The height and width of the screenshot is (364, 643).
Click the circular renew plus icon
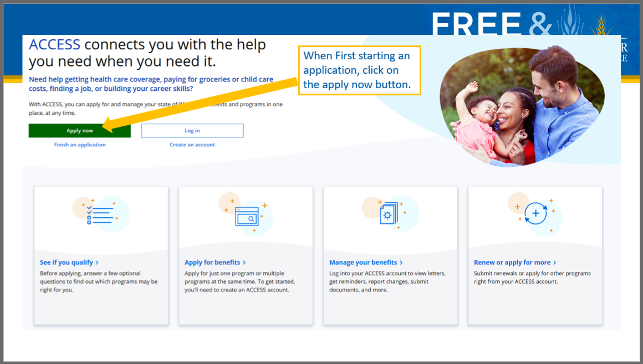click(x=535, y=213)
